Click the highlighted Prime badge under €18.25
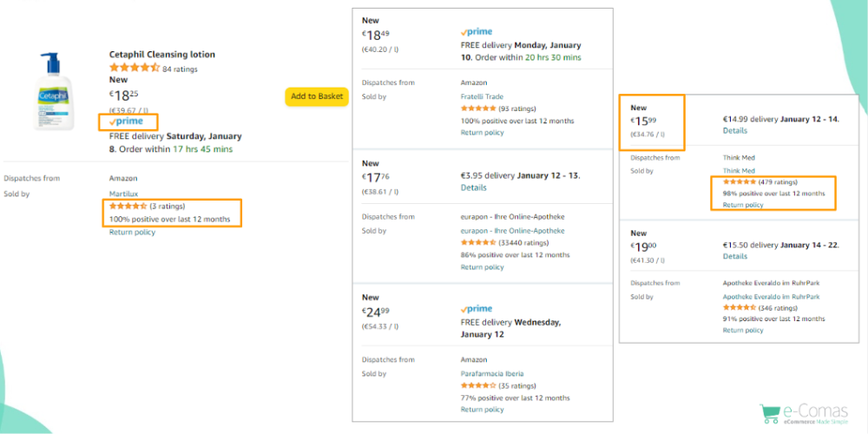Screen dimensions: 868x434 (x=126, y=122)
